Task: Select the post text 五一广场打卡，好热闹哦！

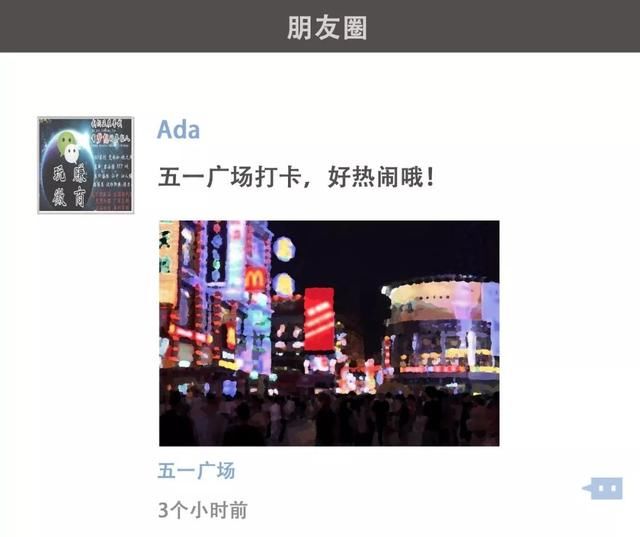Action: pyautogui.click(x=296, y=177)
